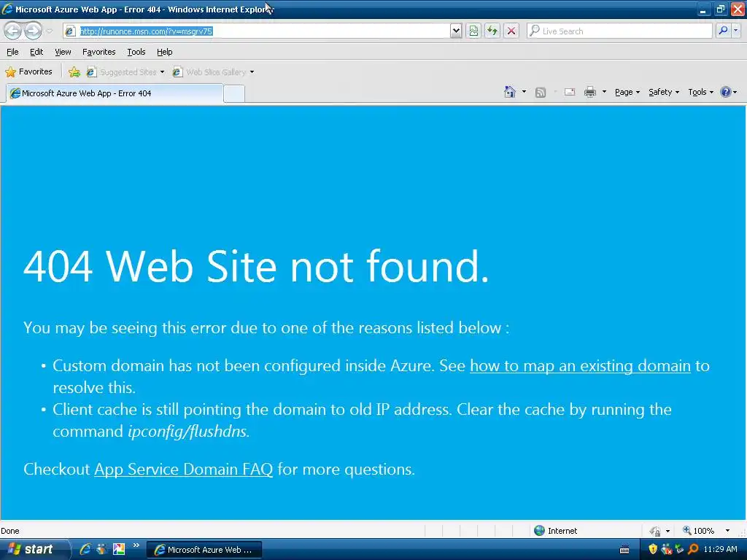
Task: Run search with the magnifier button
Action: pos(723,31)
